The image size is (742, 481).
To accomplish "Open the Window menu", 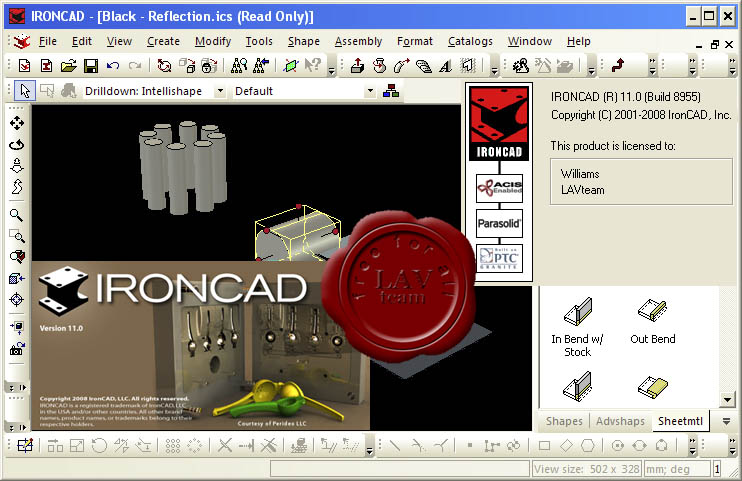I will 530,42.
